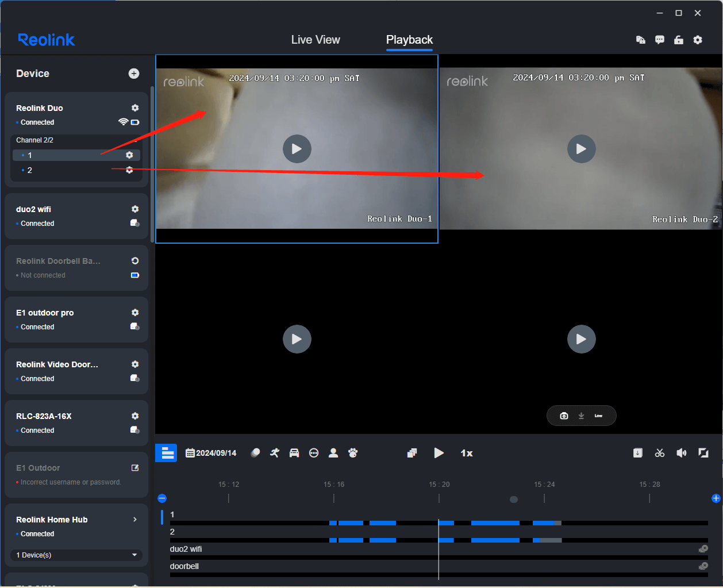Viewport: 723px width, 588px height.
Task: Change the 1x playback speed
Action: coord(467,453)
